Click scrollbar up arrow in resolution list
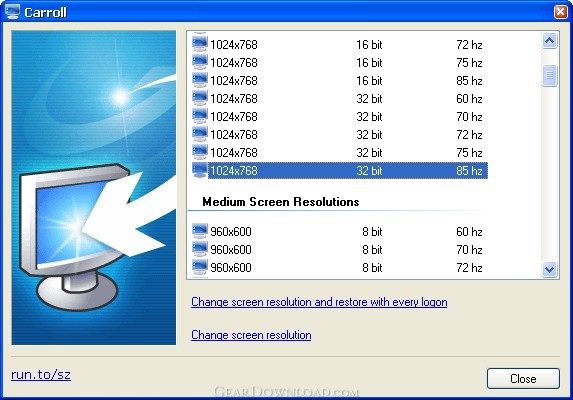This screenshot has width=573, height=400. (x=549, y=41)
